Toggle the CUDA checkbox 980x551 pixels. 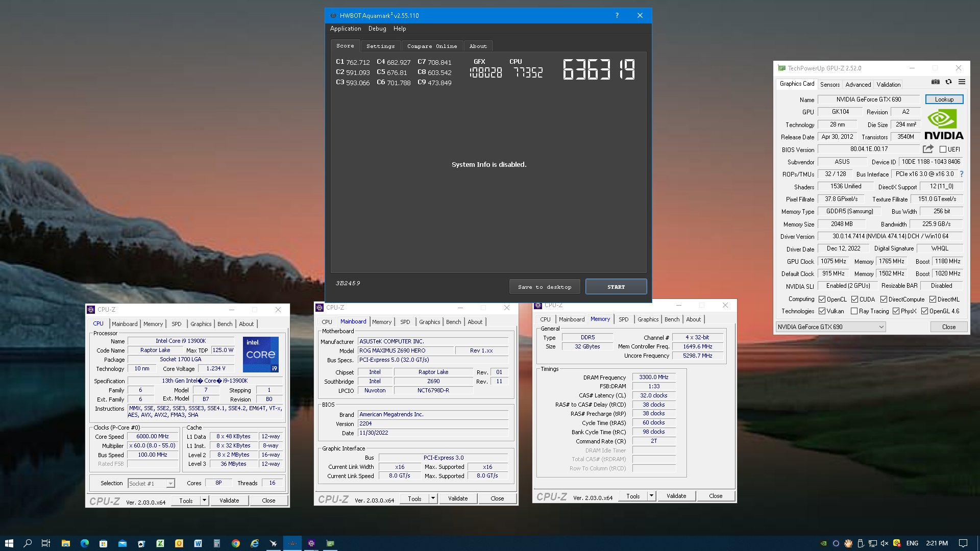click(854, 299)
